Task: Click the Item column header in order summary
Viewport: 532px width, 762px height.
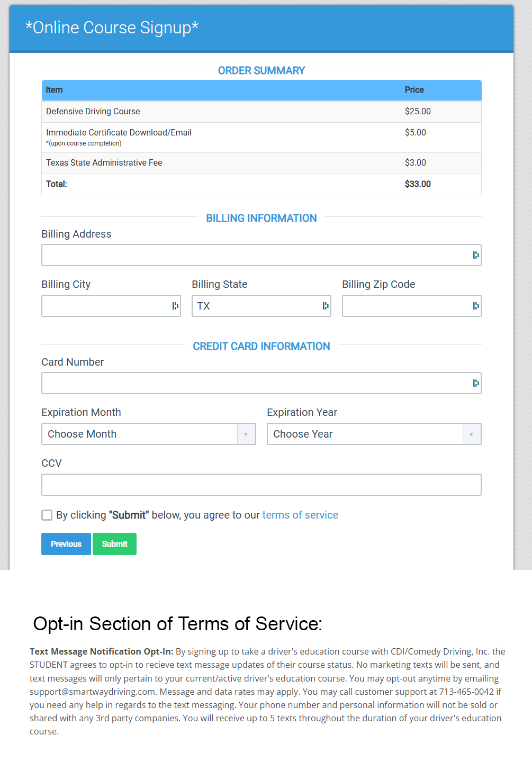Action: (x=54, y=90)
